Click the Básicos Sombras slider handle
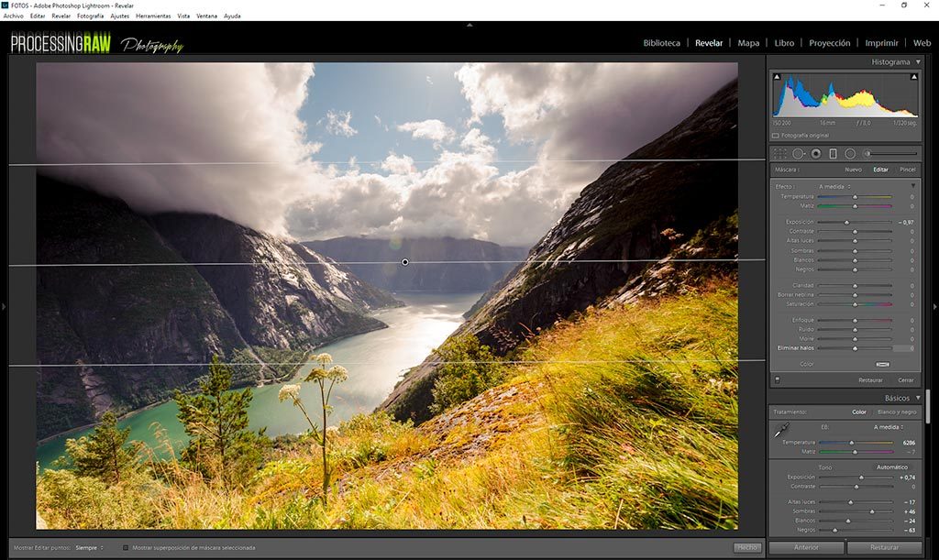The image size is (939, 560). [872, 511]
